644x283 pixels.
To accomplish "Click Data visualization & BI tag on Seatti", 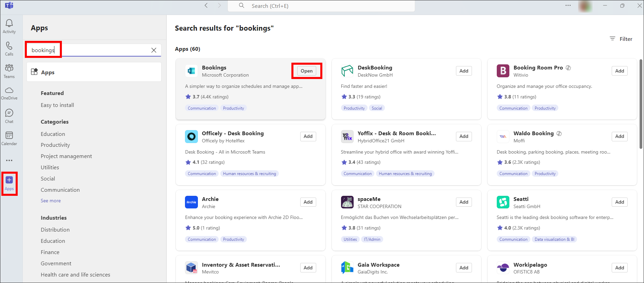I will (554, 239).
